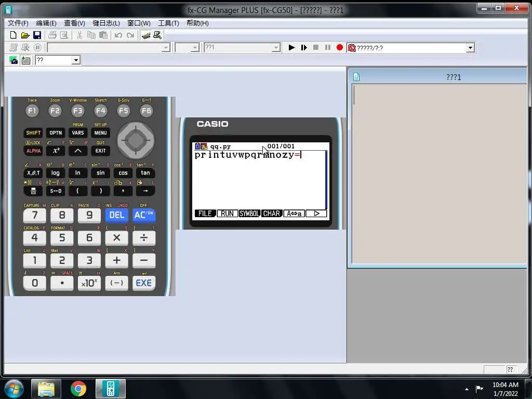Click inside the ???1 key log text area

coord(440,174)
